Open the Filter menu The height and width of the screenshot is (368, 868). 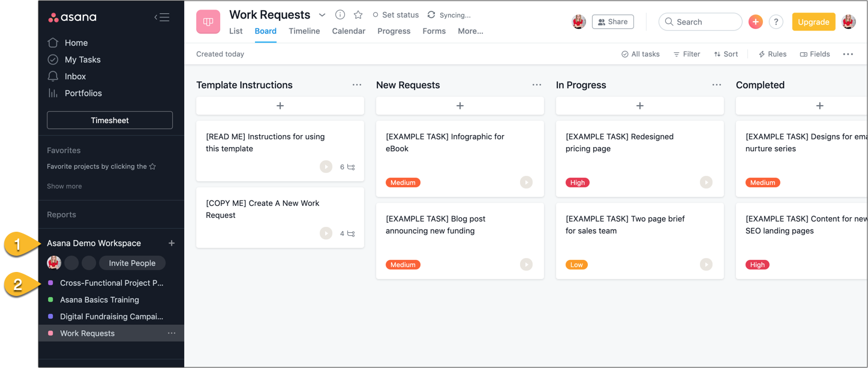pyautogui.click(x=686, y=54)
